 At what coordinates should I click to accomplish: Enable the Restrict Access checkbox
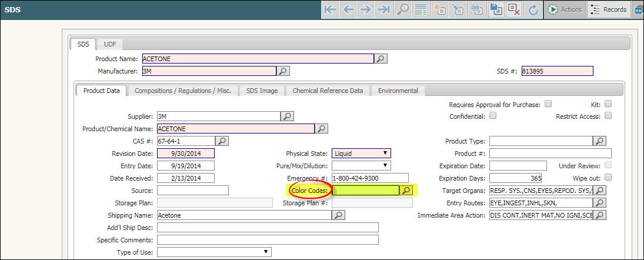tap(608, 115)
